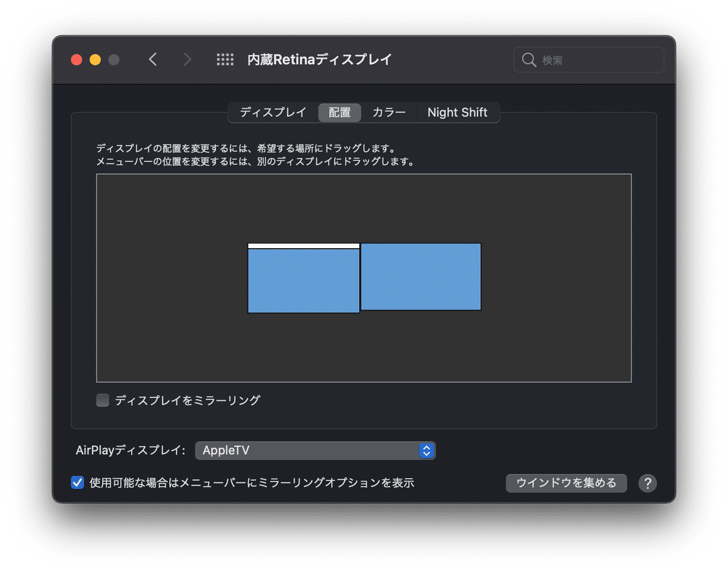Click the AirPlayディスプレイ label

coord(130,451)
